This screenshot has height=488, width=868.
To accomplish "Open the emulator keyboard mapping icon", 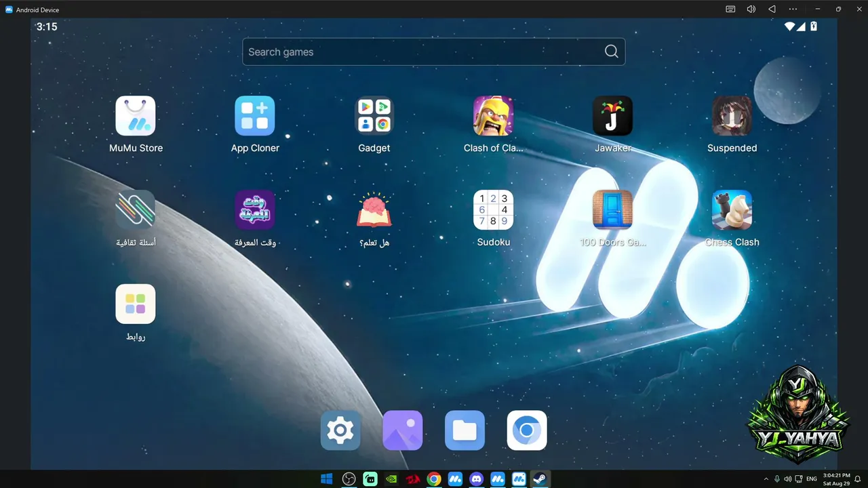I will point(730,9).
